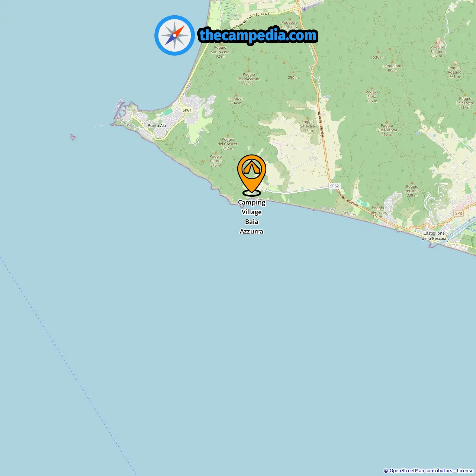Click the Il Poggione 495 m label

point(392,68)
